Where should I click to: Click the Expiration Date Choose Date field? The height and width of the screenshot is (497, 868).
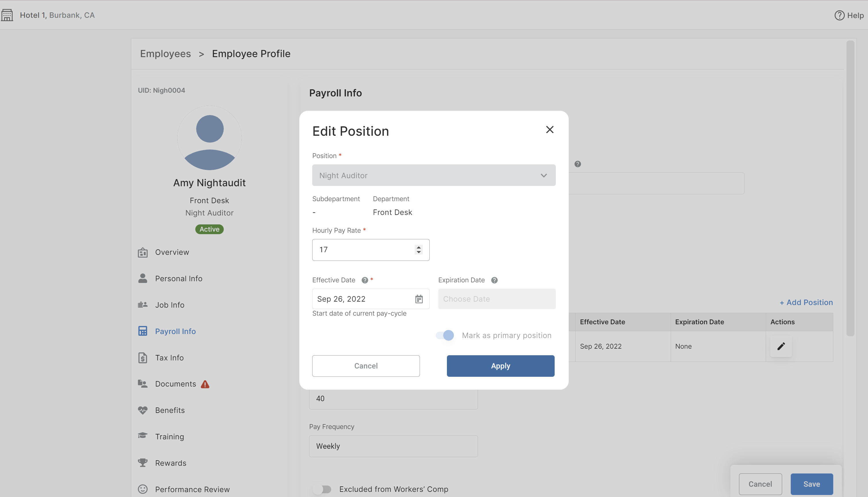click(497, 299)
